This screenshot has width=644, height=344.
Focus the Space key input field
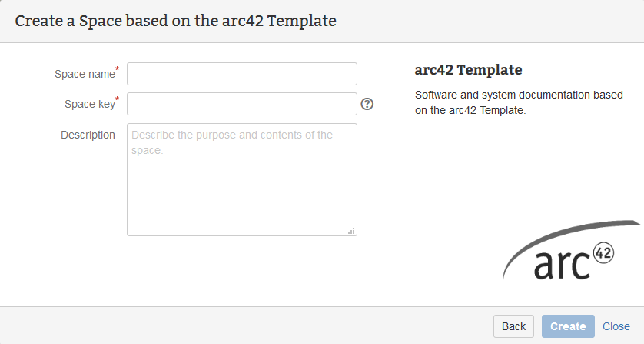click(x=242, y=104)
